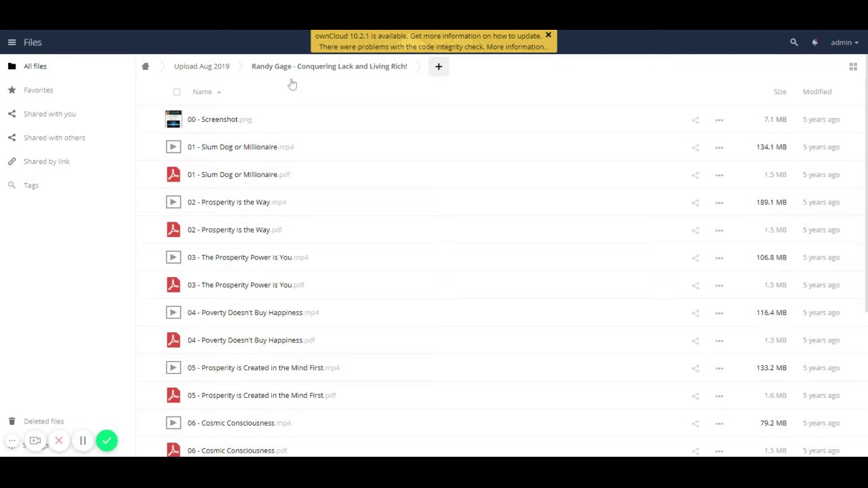The image size is (868, 488).
Task: Share 05 Prosperity is Created pdf
Action: pos(695,396)
